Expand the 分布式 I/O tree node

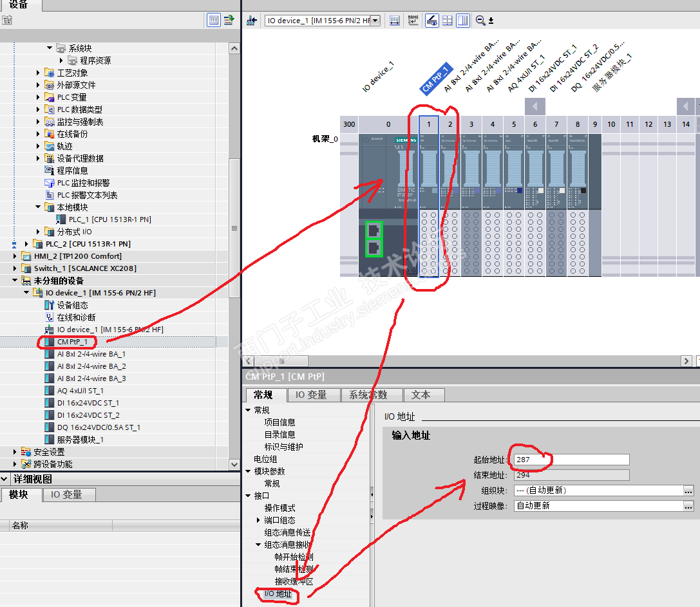pyautogui.click(x=38, y=232)
